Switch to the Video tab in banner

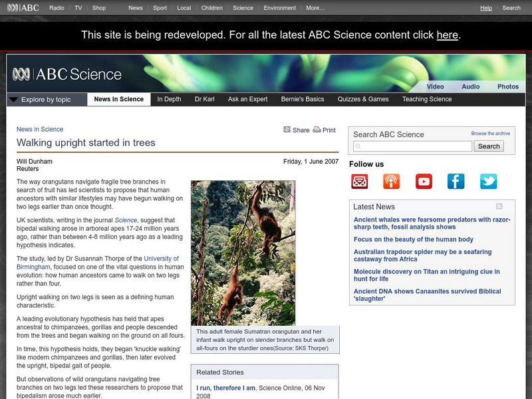(436, 86)
